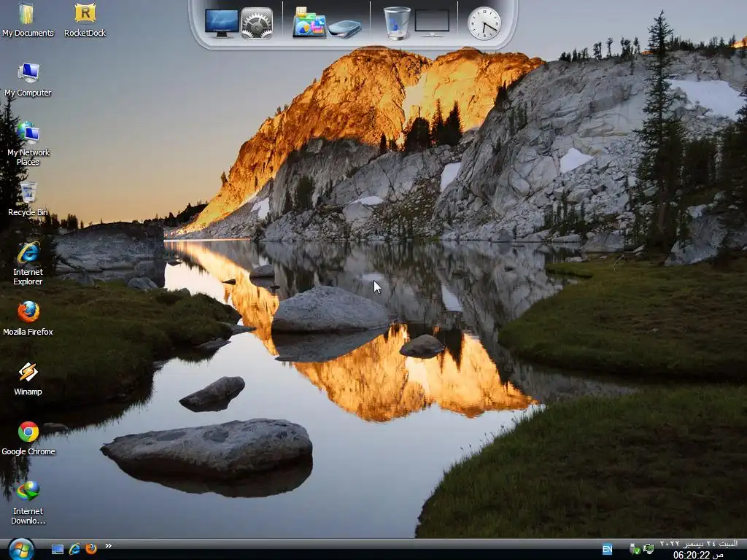
Task: Click Show Desktop in the quick launch bar
Action: point(58,550)
